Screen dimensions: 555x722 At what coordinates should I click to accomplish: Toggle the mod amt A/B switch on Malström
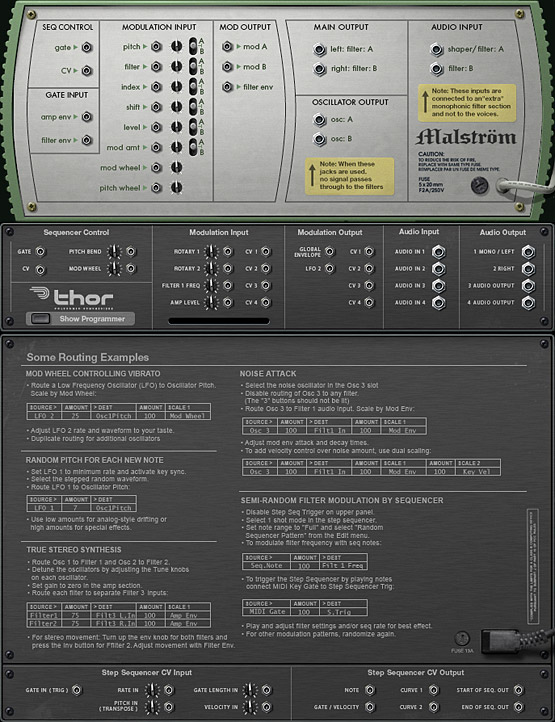pos(193,147)
